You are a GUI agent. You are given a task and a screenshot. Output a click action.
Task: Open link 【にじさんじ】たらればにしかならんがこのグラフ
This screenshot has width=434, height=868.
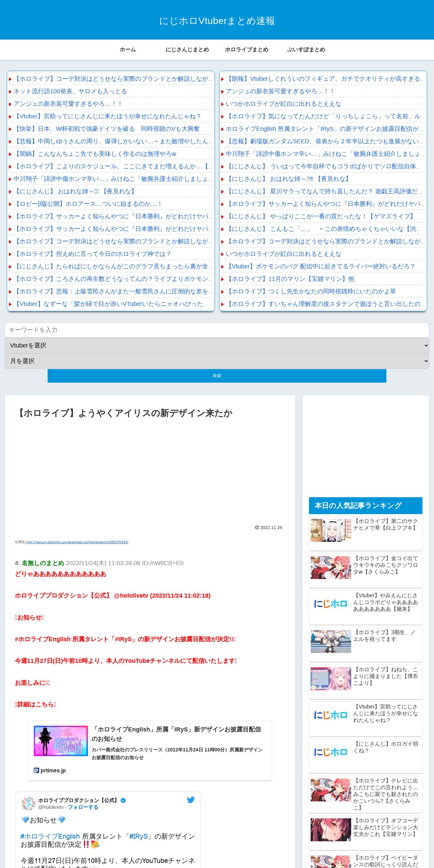click(113, 266)
